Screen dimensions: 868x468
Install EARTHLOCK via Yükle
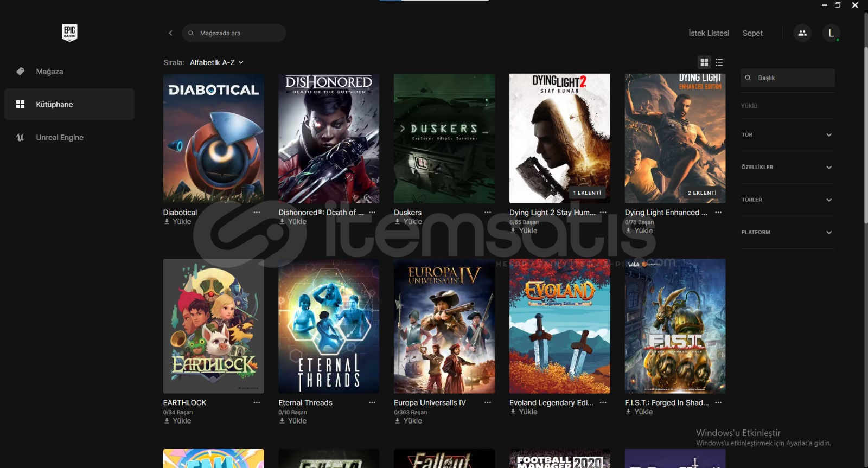coord(177,421)
